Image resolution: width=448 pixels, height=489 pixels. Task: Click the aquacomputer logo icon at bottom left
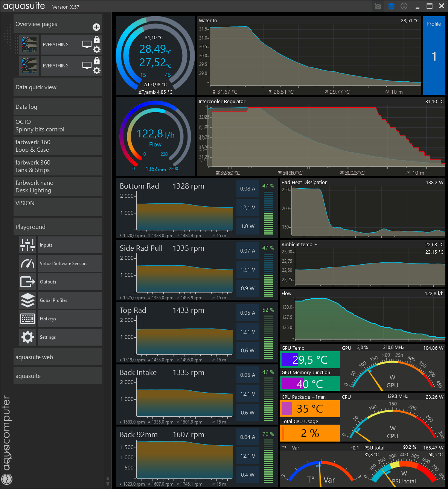click(7, 479)
